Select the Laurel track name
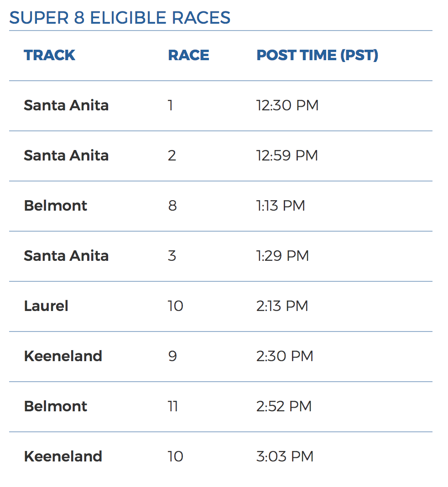Screen dimensions: 448x487 46,306
